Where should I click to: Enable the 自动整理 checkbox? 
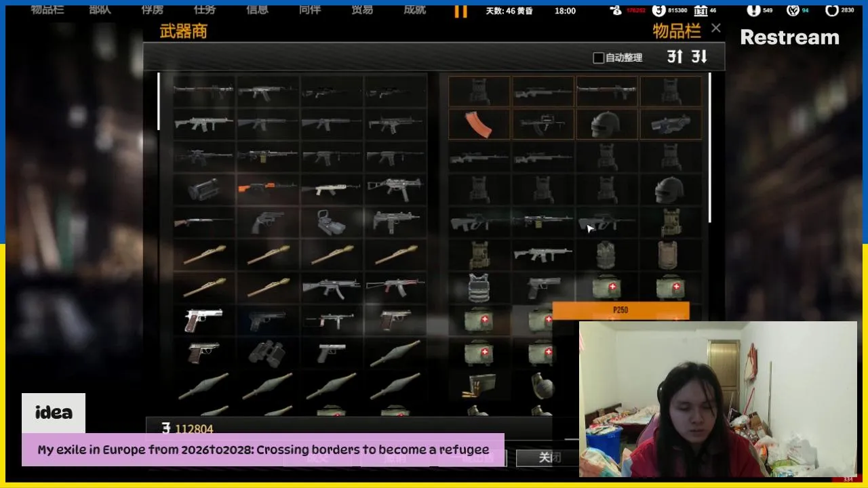598,58
